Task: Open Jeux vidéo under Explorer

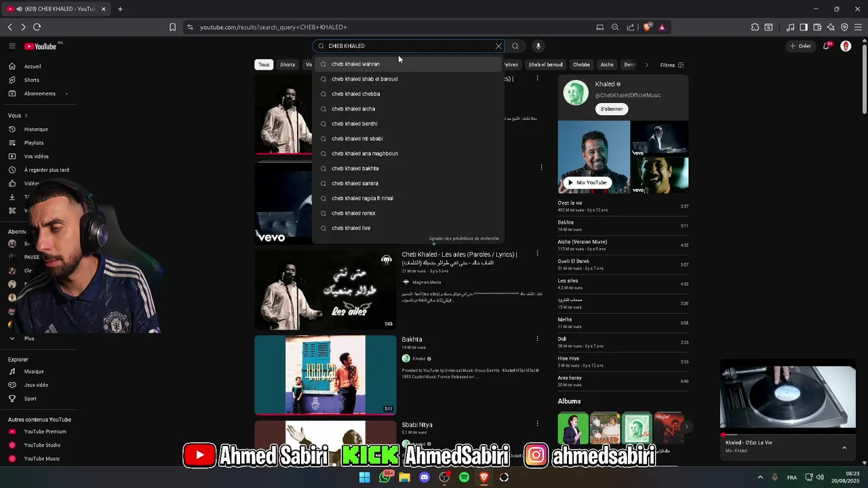Action: (x=37, y=385)
